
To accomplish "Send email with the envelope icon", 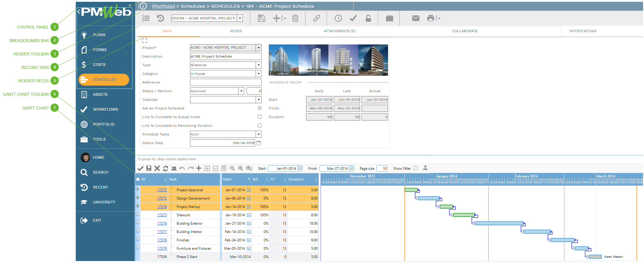I will pos(416,18).
